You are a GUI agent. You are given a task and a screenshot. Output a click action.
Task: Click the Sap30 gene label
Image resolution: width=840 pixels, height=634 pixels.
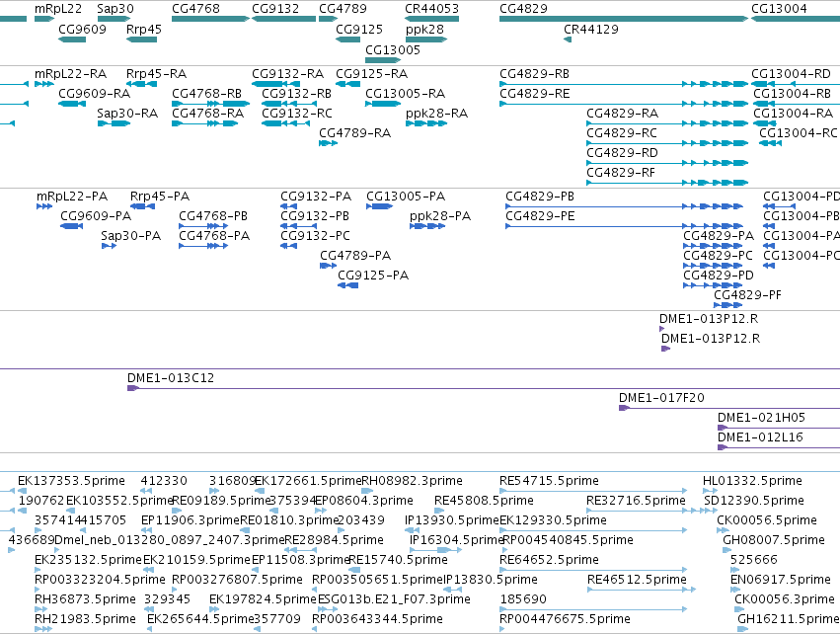pyautogui.click(x=115, y=9)
